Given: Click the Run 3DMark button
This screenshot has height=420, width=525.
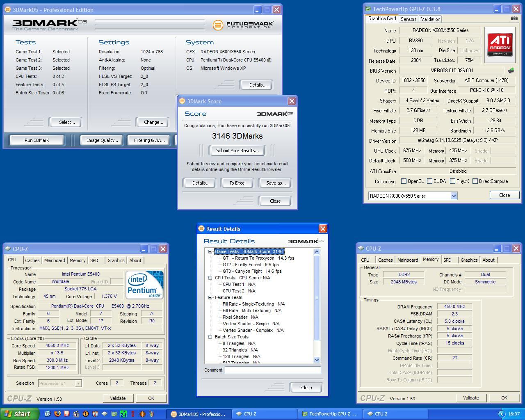Looking at the screenshot, I should [37, 140].
